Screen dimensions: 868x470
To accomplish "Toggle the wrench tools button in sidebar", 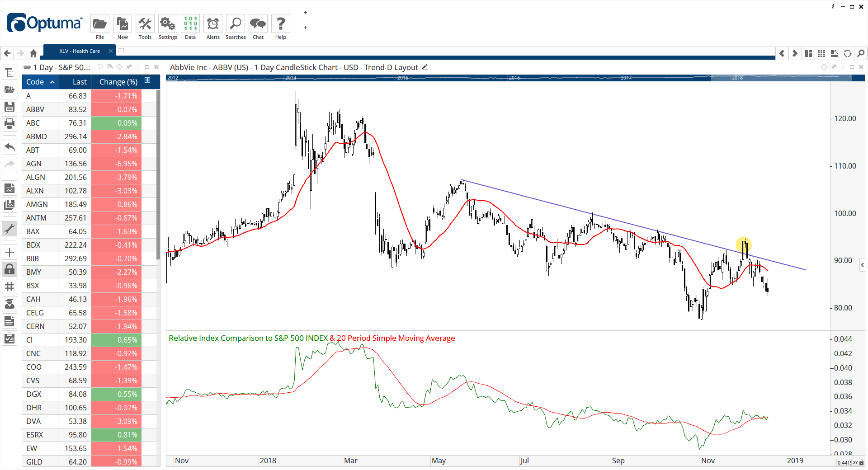I will click(9, 229).
